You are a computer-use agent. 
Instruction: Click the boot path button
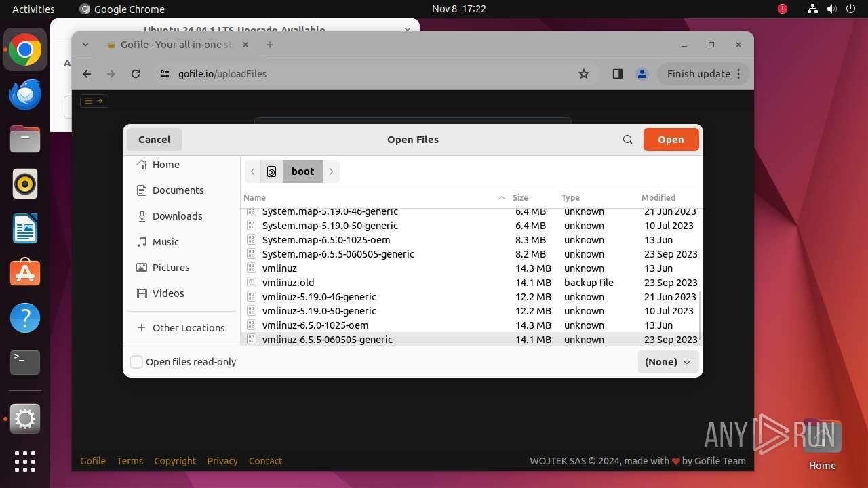tap(303, 171)
